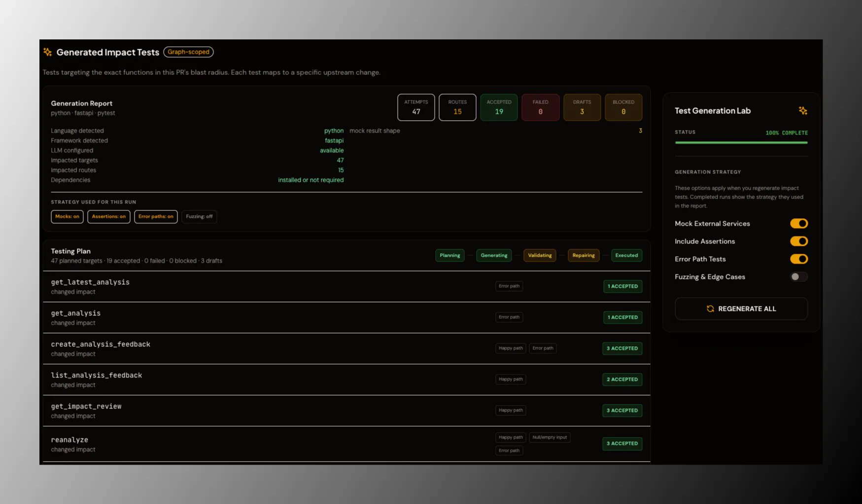Click 3 Accepted badge for get_impact_review
Viewport: 862px width, 504px height.
pos(622,410)
